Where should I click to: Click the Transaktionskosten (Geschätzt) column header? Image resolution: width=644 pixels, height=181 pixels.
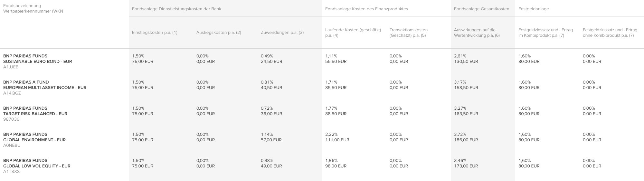point(409,33)
